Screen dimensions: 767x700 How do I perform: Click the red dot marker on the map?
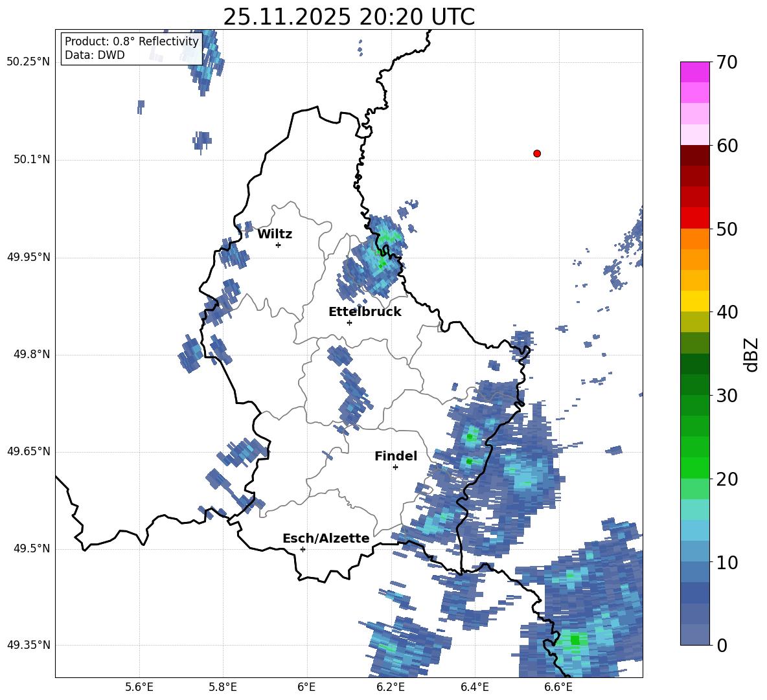click(537, 153)
